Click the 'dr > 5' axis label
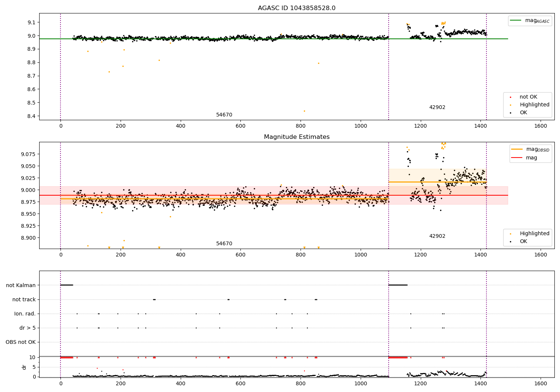This screenshot has width=560, height=392. click(28, 328)
